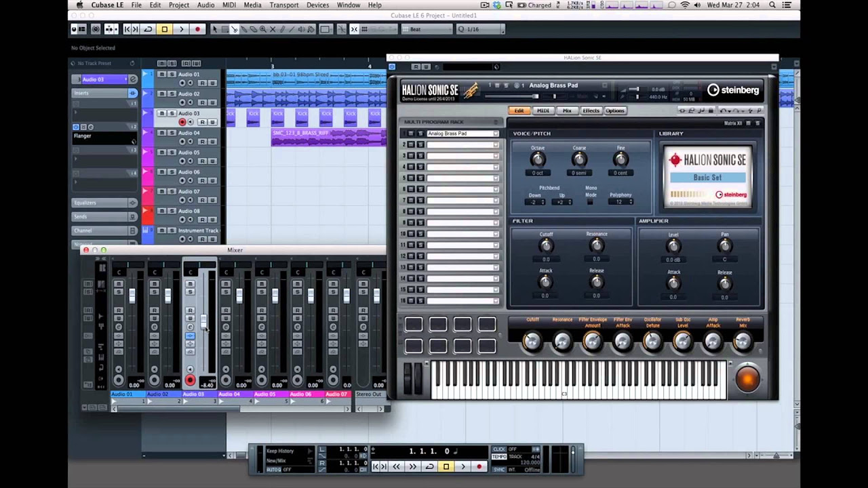Select the Zoom magnifier tool
Image resolution: width=868 pixels, height=488 pixels.
[x=262, y=29]
